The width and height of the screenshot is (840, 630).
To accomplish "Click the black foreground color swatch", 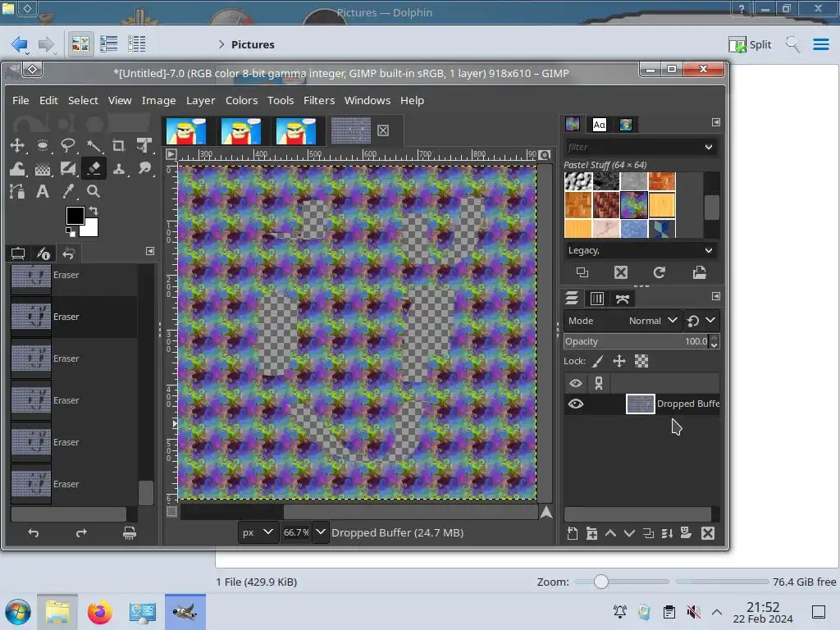I will [x=75, y=216].
